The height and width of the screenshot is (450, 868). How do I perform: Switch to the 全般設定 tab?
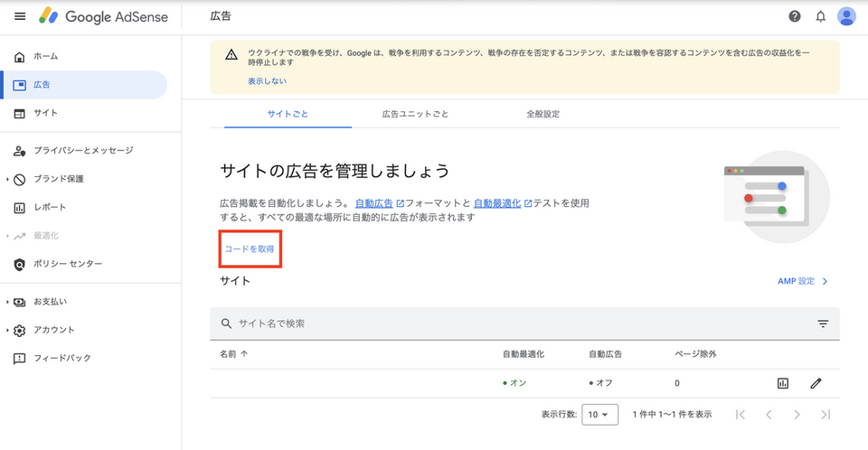542,114
